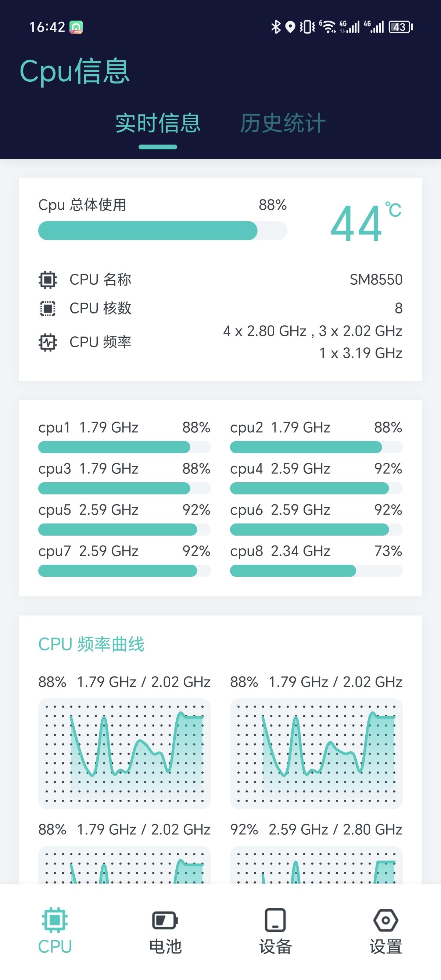Tap the 44°C temperature reading
The image size is (441, 980).
click(366, 223)
